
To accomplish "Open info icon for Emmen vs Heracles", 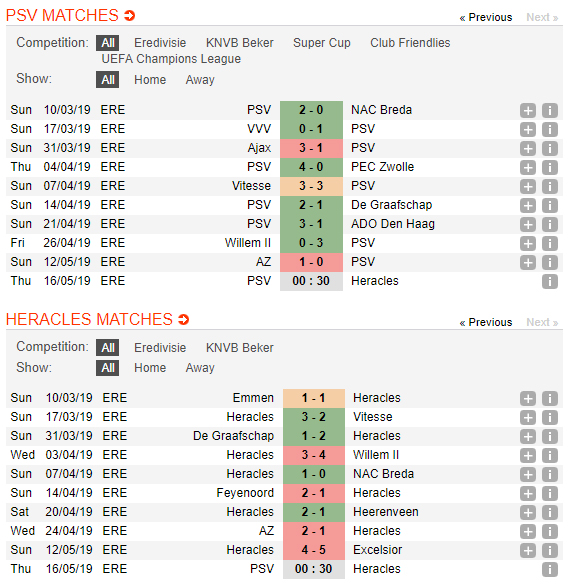I will click(550, 398).
